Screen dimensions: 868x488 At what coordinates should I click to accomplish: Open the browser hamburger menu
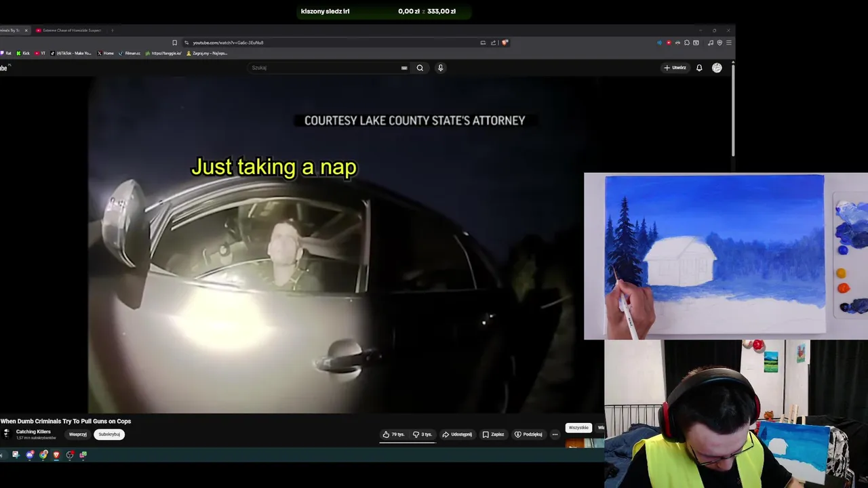tap(729, 43)
